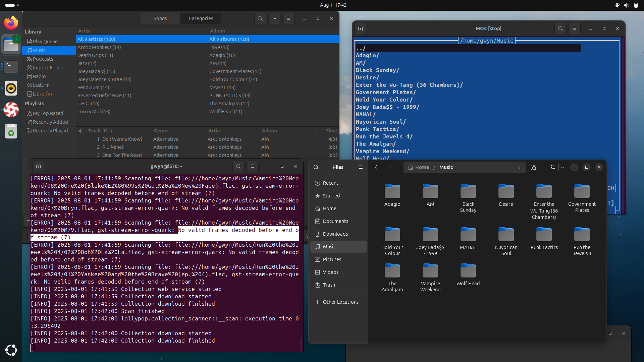Image resolution: width=644 pixels, height=362 pixels.
Task: Open the Lollypop icon in the dock
Action: (x=11, y=110)
